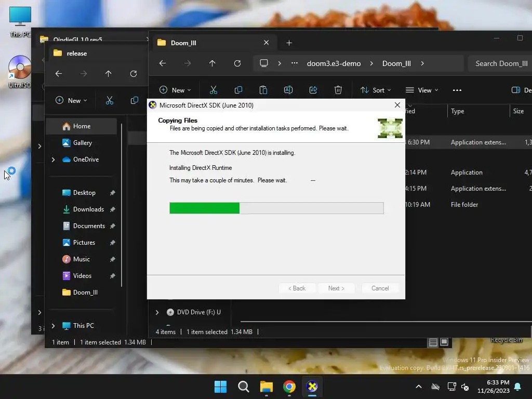Open Desktop in release sidebar
The image size is (532, 399).
pyautogui.click(x=82, y=193)
